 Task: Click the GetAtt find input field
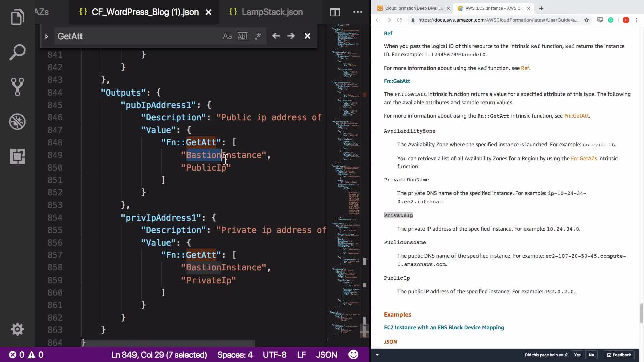point(134,36)
